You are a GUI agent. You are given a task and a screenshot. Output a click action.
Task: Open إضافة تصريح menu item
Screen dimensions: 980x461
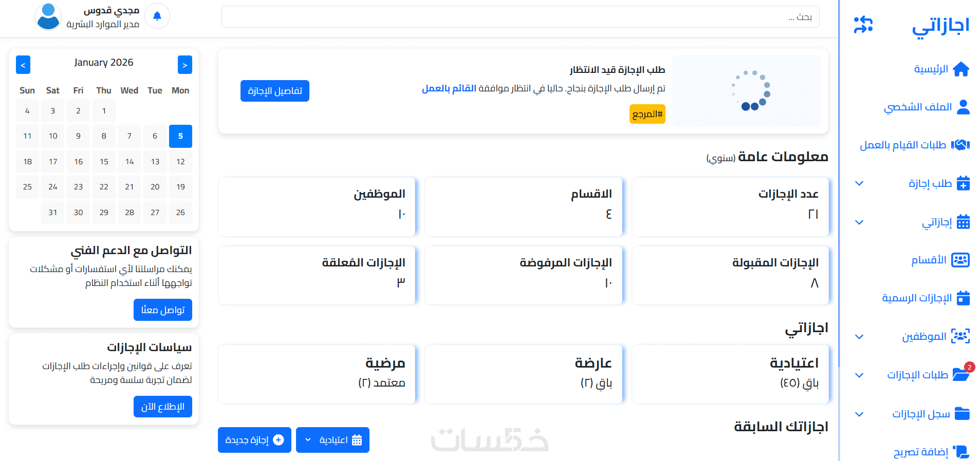(x=921, y=452)
